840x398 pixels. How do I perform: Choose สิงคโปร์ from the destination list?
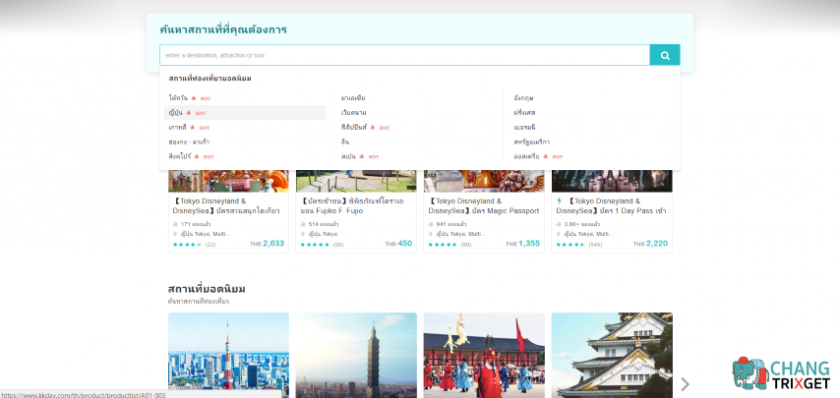(179, 156)
